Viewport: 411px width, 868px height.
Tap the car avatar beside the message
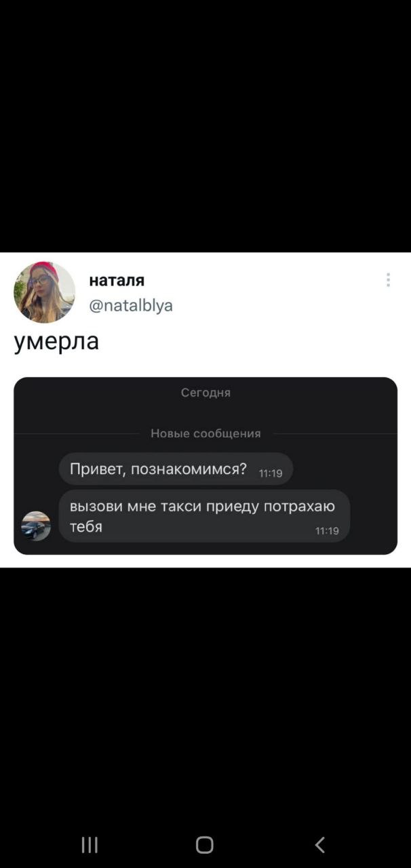click(x=36, y=526)
